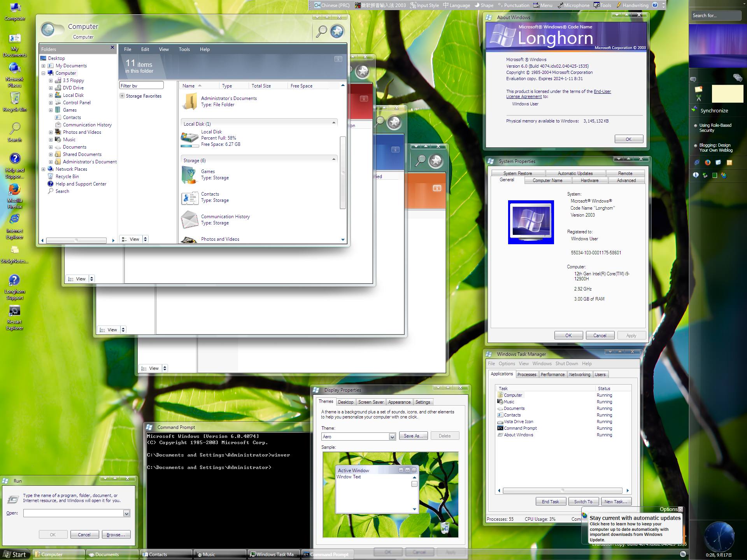This screenshot has height=560, width=747.
Task: Click the Task Manager horizontal scrollbar
Action: point(563,491)
